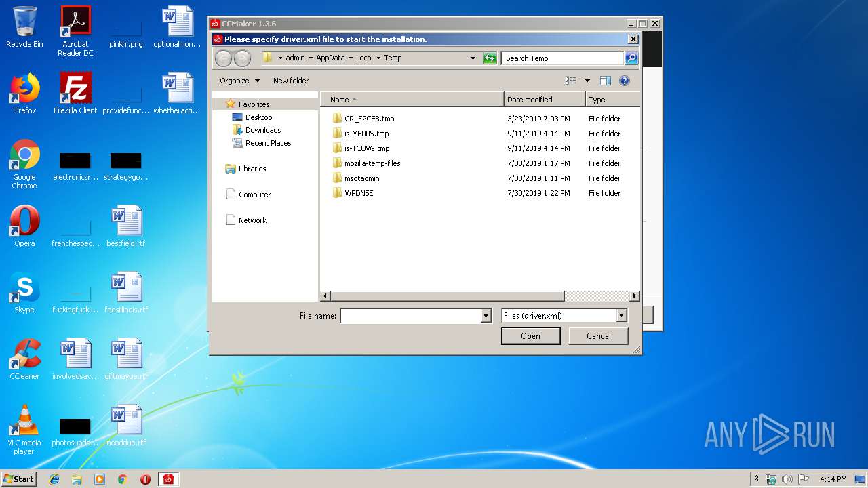
Task: Click the volume icon in the system tray
Action: [x=787, y=479]
